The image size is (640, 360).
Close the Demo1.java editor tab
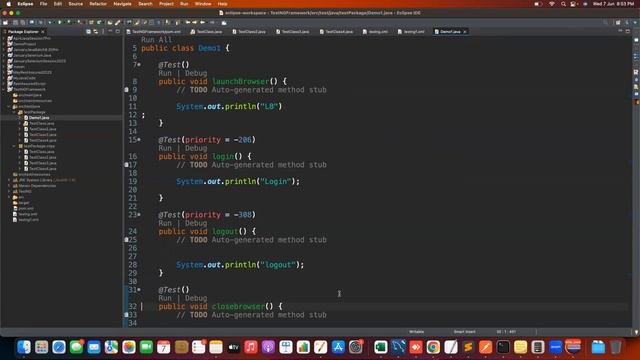coord(465,31)
